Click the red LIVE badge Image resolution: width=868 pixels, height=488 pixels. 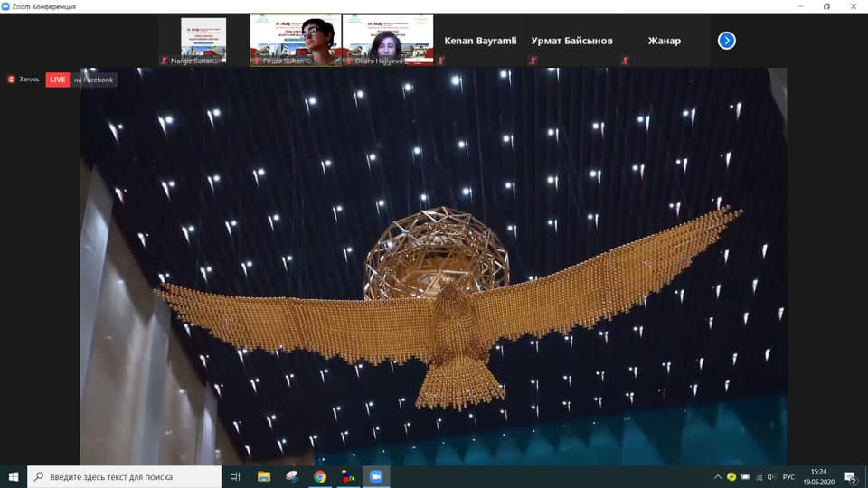pos(58,80)
